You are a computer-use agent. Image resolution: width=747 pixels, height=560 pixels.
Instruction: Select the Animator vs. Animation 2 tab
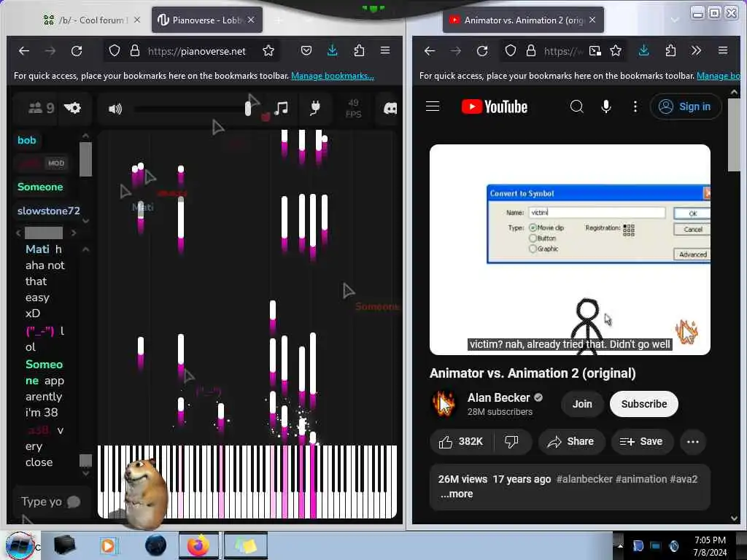point(523,20)
